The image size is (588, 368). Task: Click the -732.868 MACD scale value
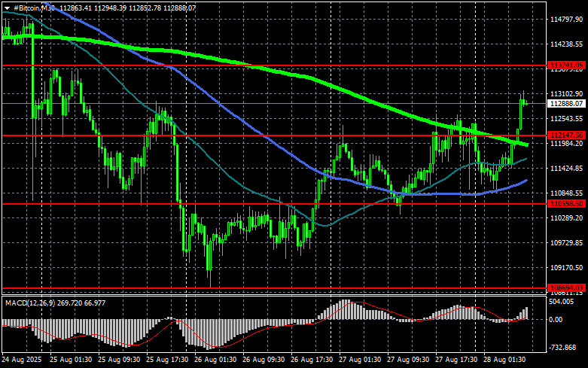click(562, 348)
